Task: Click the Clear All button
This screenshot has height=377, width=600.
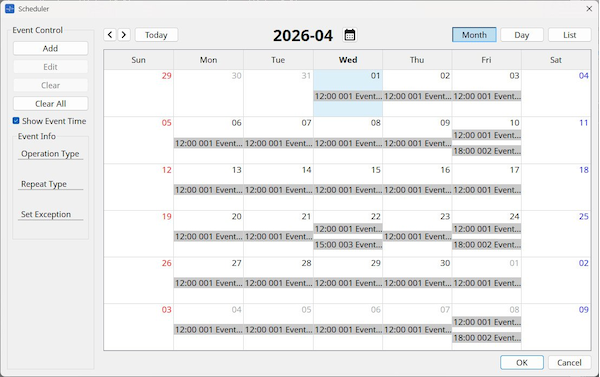Action: coord(51,104)
